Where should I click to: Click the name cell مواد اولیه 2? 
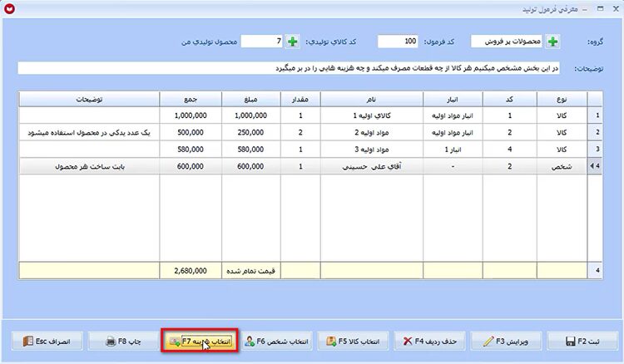371,132
